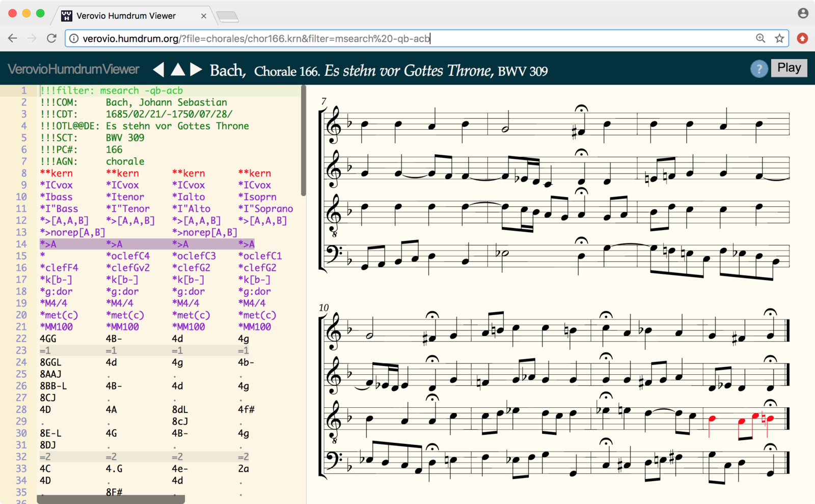Open a new browser tab

(228, 17)
